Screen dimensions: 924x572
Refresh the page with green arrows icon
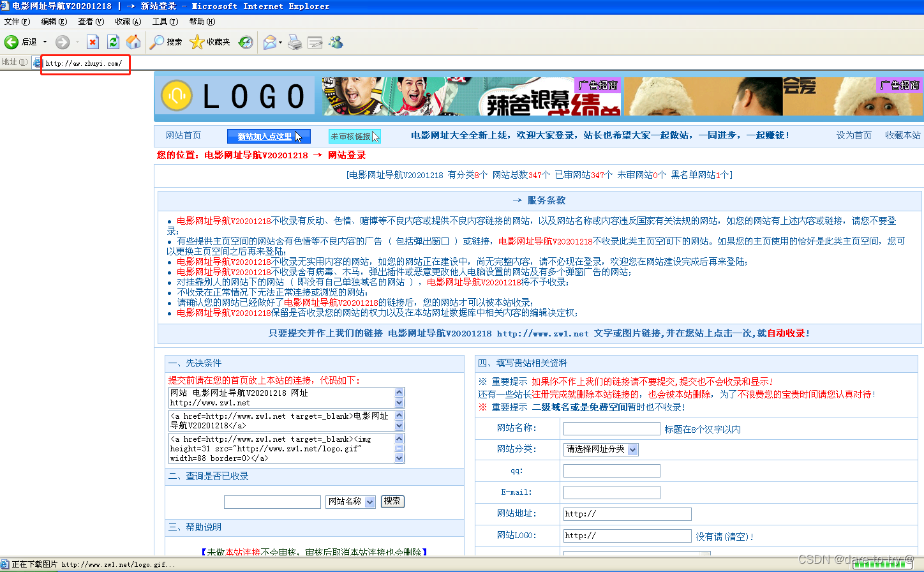point(113,42)
